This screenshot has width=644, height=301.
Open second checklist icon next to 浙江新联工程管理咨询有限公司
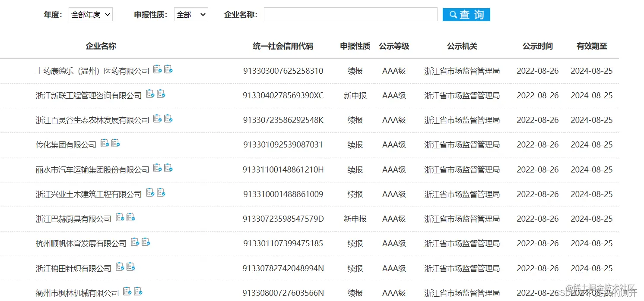click(161, 94)
